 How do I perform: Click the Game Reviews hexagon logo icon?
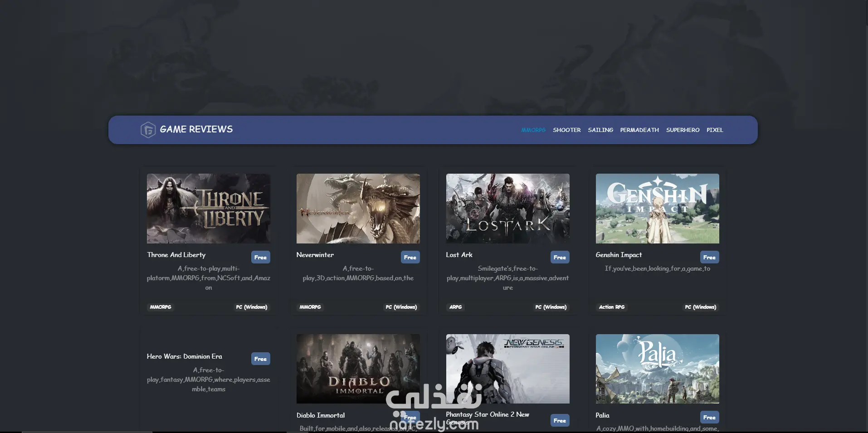point(148,130)
